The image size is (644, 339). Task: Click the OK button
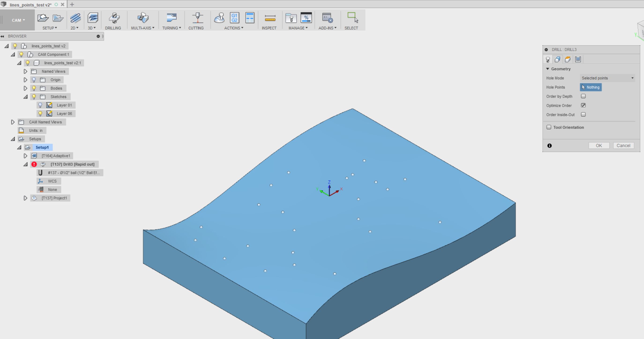599,146
